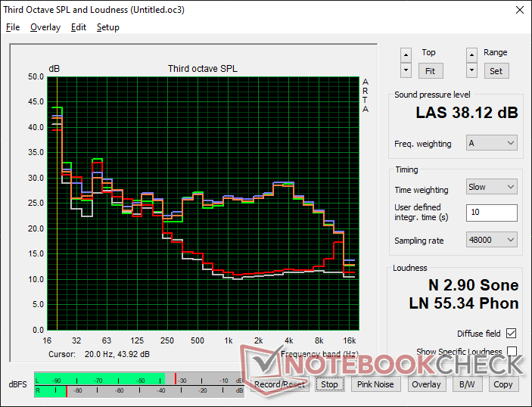Uncheck the Diffuse field checkbox

pos(512,334)
